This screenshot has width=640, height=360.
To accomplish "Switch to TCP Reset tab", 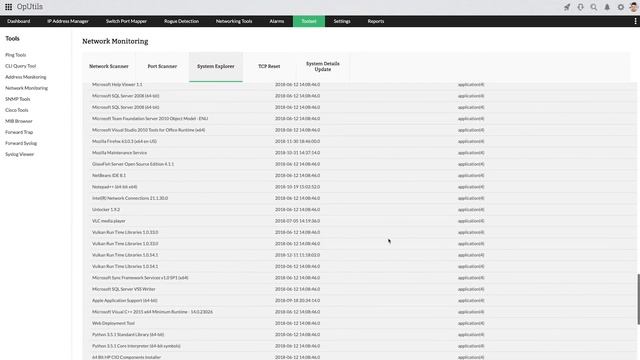I will (x=269, y=67).
